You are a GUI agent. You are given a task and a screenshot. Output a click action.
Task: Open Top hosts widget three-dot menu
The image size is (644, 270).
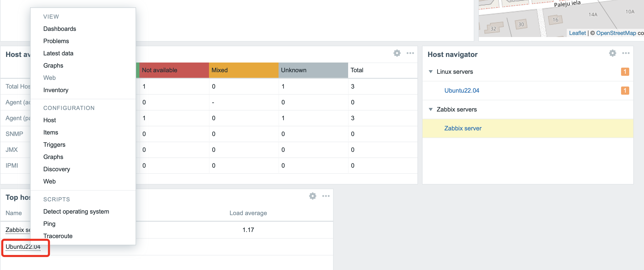(326, 196)
